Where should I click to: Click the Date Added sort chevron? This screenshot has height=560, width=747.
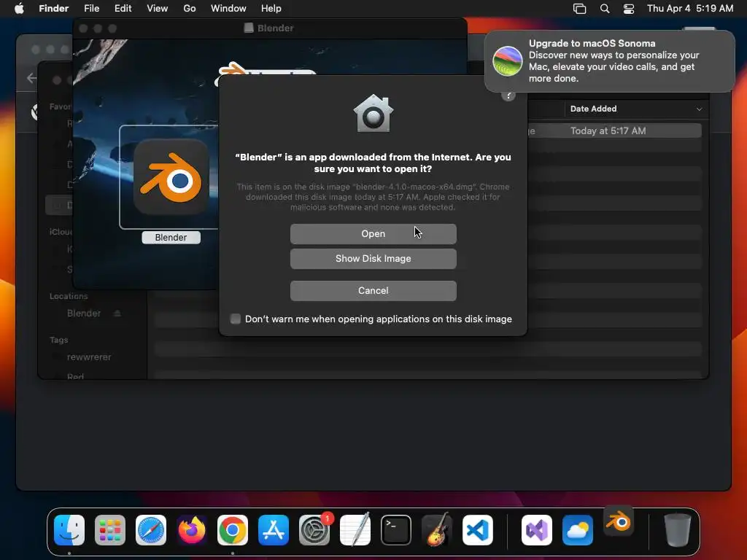[699, 109]
